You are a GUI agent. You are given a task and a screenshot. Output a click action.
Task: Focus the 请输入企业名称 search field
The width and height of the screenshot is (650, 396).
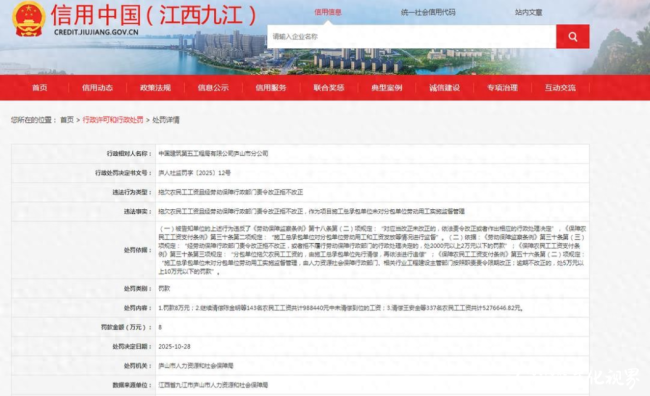click(x=412, y=36)
